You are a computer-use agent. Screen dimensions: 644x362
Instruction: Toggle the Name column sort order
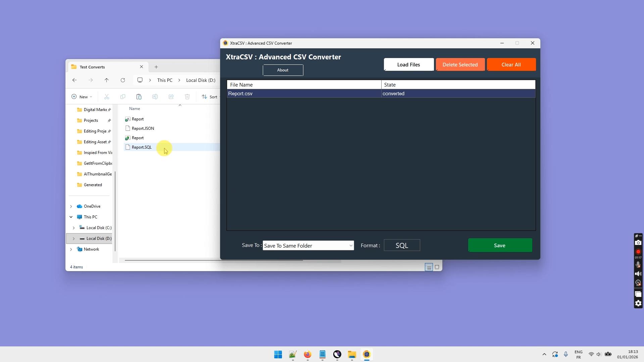click(135, 108)
